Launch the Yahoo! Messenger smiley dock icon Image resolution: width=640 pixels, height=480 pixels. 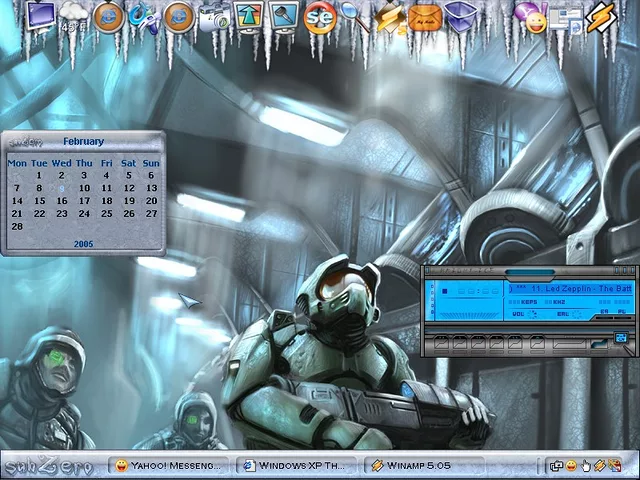pyautogui.click(x=531, y=18)
